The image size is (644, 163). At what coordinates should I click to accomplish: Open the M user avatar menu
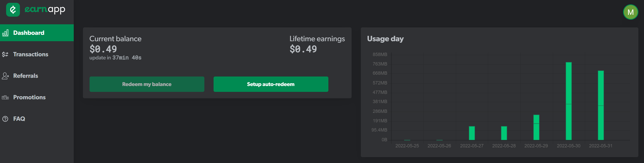tap(630, 12)
